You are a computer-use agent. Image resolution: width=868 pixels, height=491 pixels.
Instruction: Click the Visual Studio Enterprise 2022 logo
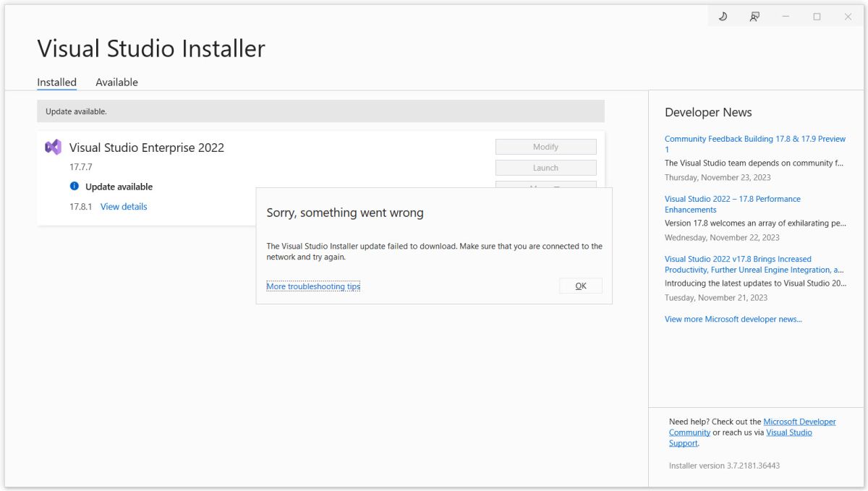pos(53,148)
